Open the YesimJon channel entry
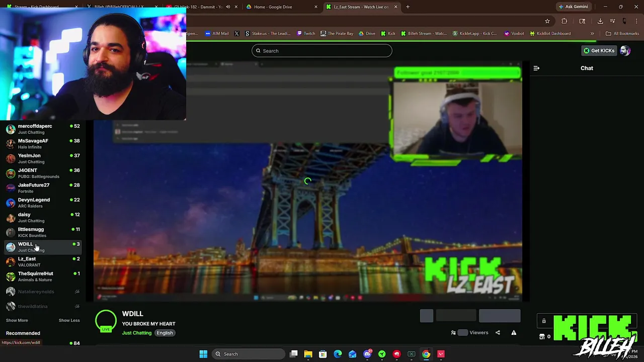The height and width of the screenshot is (362, 644). [x=43, y=158]
